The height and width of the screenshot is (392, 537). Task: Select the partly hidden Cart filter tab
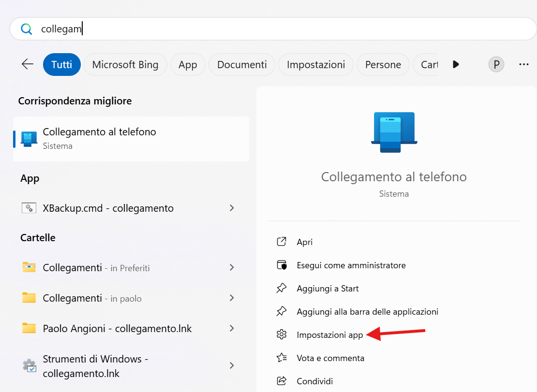coord(425,64)
